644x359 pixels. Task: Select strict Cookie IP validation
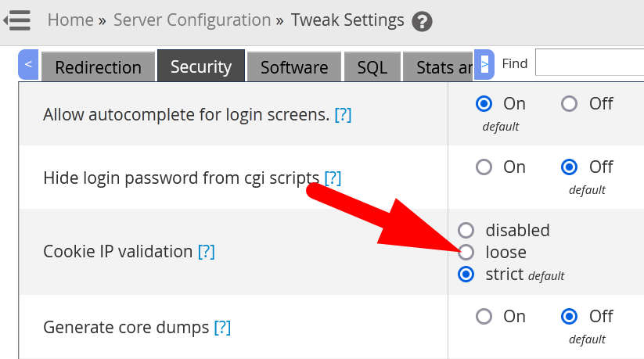pyautogui.click(x=466, y=275)
